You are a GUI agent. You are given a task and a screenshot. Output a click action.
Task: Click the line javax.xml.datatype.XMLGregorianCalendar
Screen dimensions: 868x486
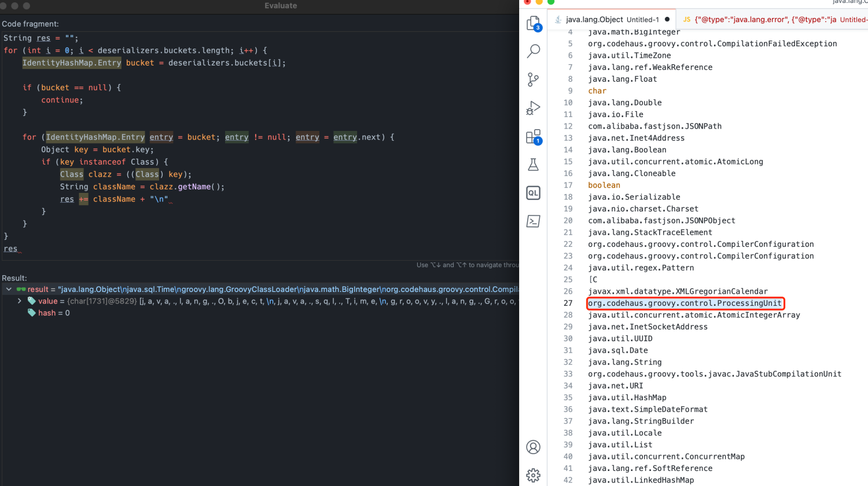[678, 291]
